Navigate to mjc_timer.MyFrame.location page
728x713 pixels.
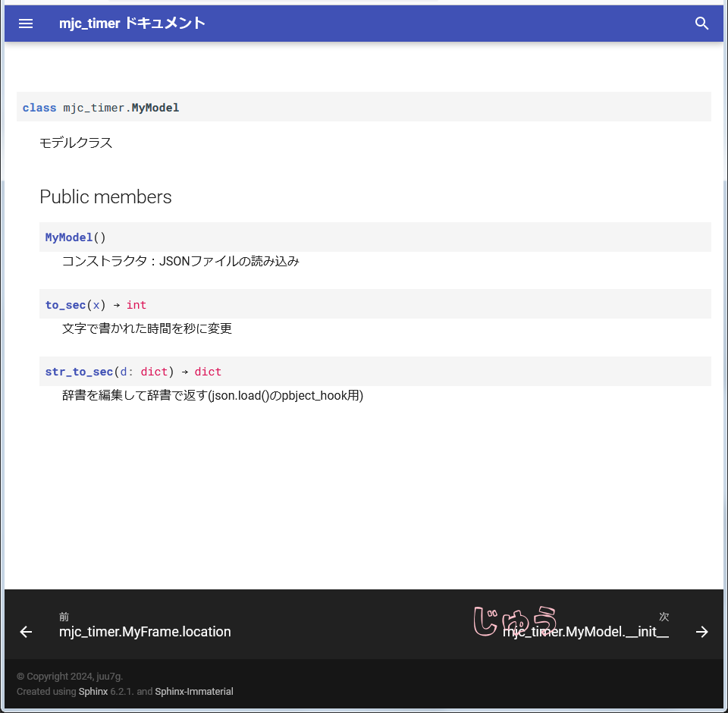(x=145, y=632)
